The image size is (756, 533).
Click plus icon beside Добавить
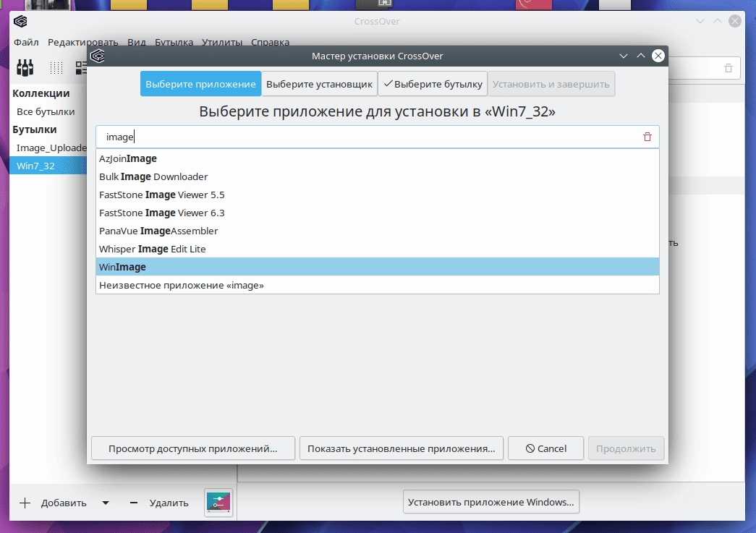(25, 503)
